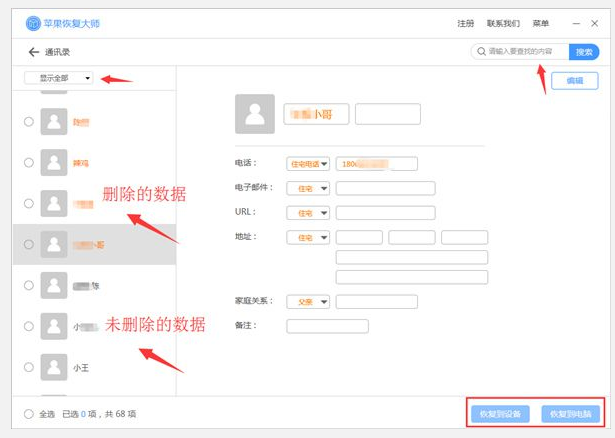Image resolution: width=615 pixels, height=438 pixels.
Task: Click the 备注 notes field
Action: [328, 326]
